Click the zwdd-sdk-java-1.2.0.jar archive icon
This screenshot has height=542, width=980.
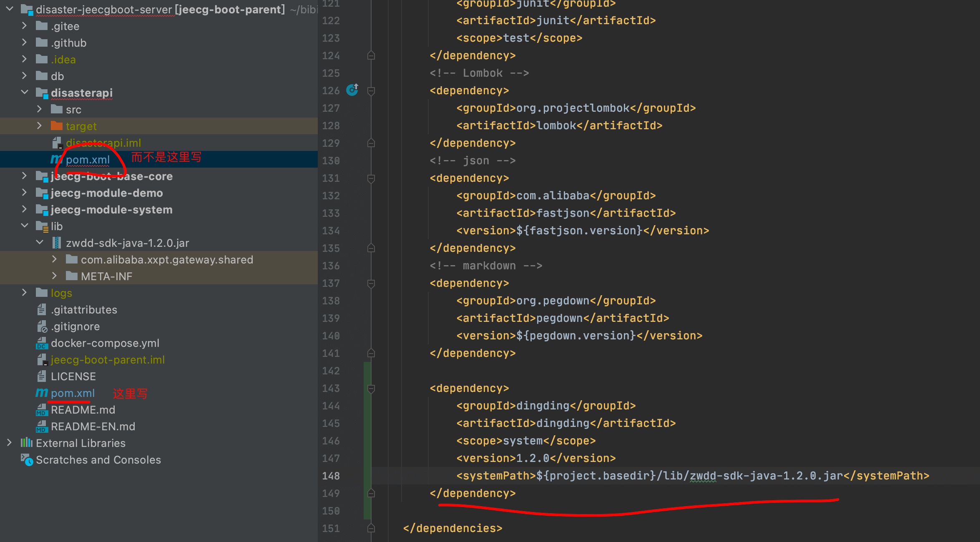click(x=57, y=243)
